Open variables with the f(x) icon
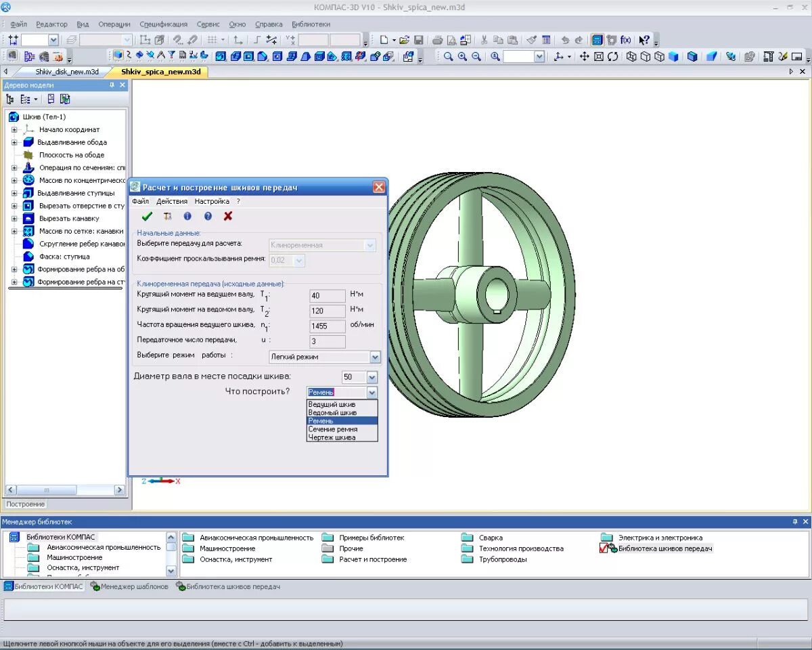The height and width of the screenshot is (650, 812). [x=625, y=40]
